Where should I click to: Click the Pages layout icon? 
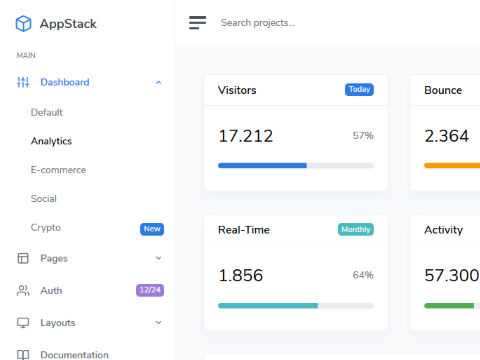[x=23, y=258]
